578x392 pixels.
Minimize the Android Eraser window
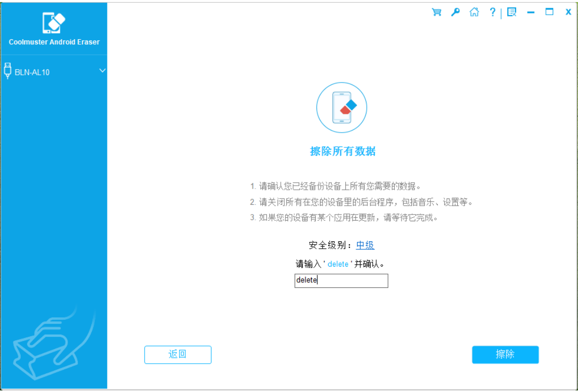click(531, 12)
